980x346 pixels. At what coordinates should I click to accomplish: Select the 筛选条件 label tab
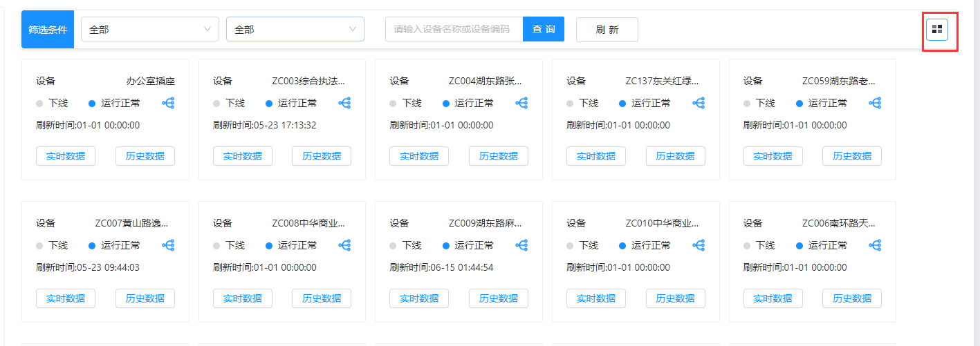coord(48,29)
